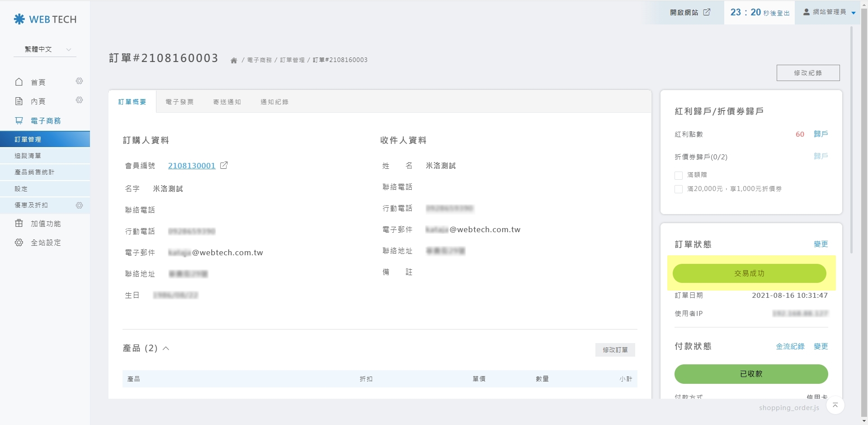
Task: Select 追蹤清單 in the sidebar
Action: 28,156
